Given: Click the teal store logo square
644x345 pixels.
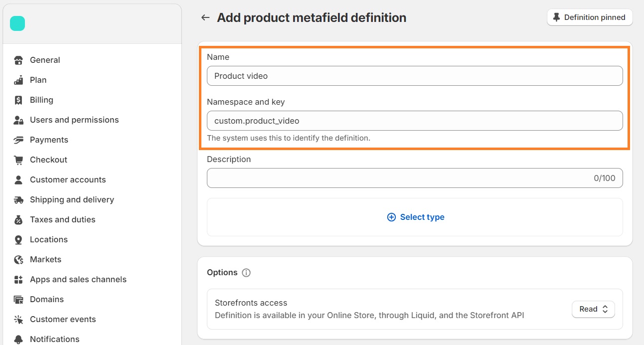Looking at the screenshot, I should pyautogui.click(x=17, y=23).
